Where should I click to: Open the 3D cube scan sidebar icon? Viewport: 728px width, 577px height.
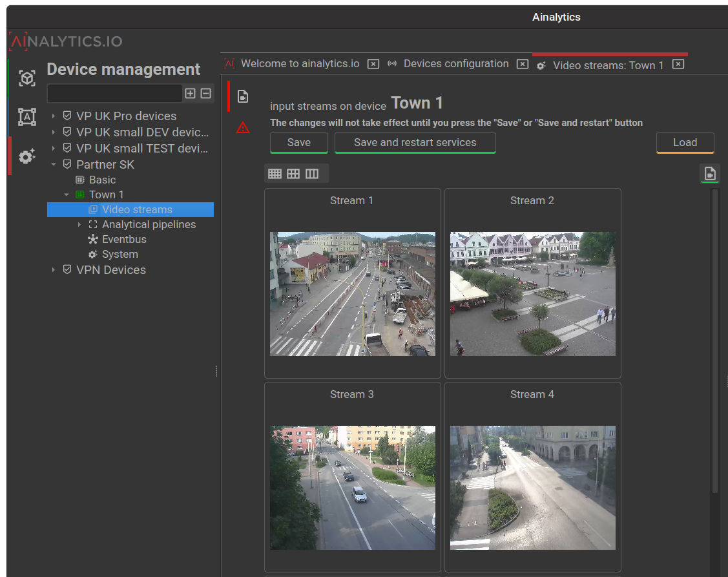pyautogui.click(x=26, y=78)
